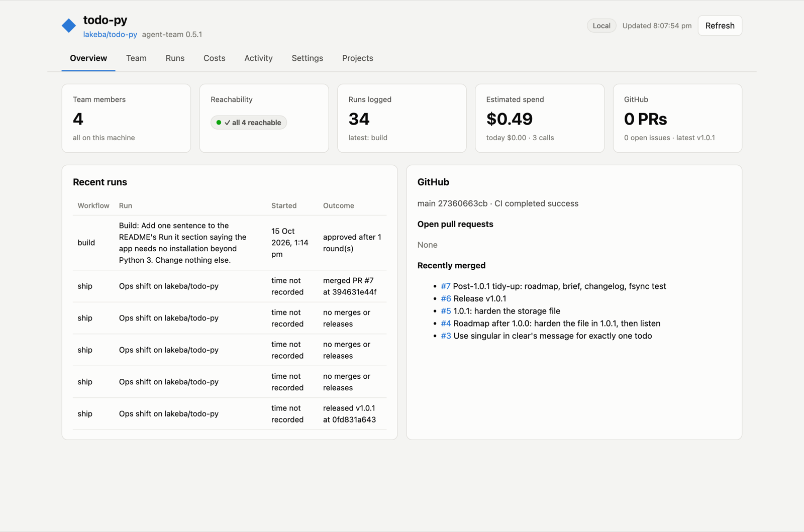Click the Refresh button
804x532 pixels.
720,26
